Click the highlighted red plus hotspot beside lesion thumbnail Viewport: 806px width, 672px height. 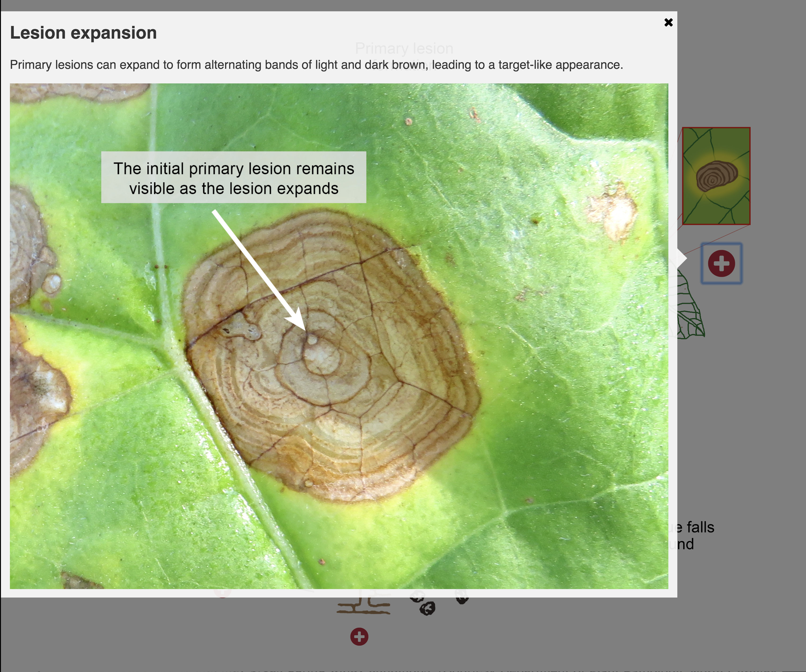pos(721,263)
